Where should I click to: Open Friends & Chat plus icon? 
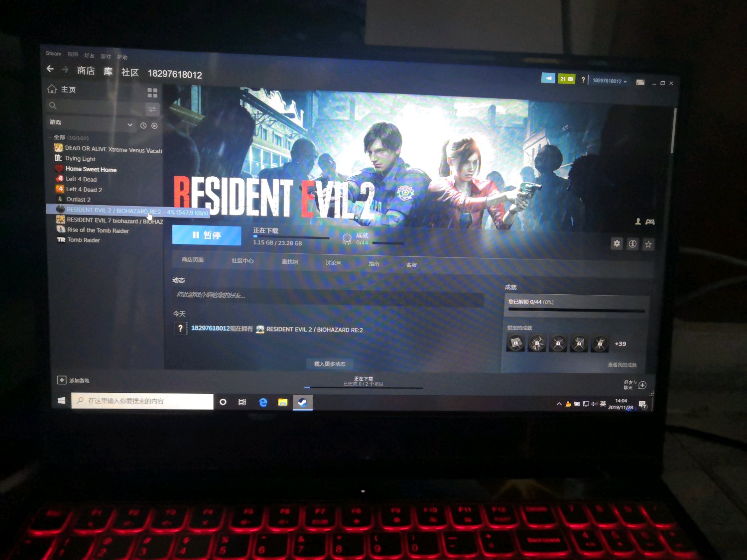click(x=642, y=385)
